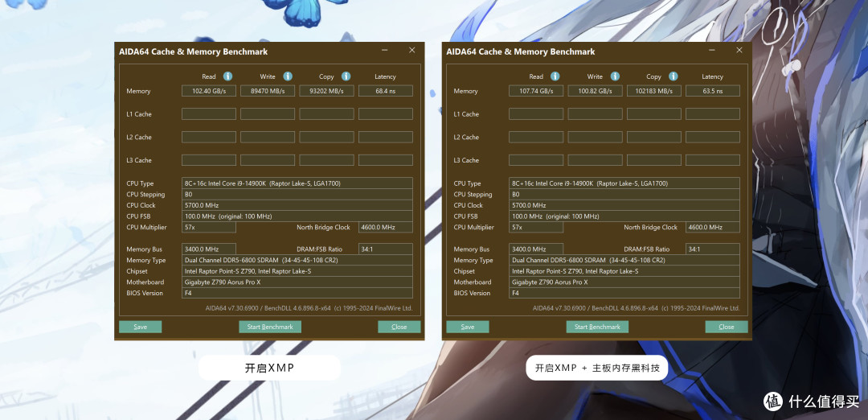The height and width of the screenshot is (420, 868).
Task: Click CPU Type field in right window
Action: point(624,183)
